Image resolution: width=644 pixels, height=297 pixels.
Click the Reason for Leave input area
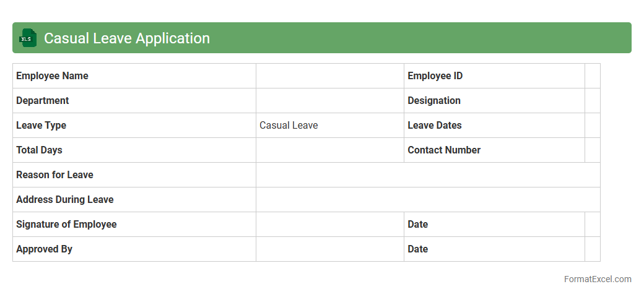pos(427,175)
